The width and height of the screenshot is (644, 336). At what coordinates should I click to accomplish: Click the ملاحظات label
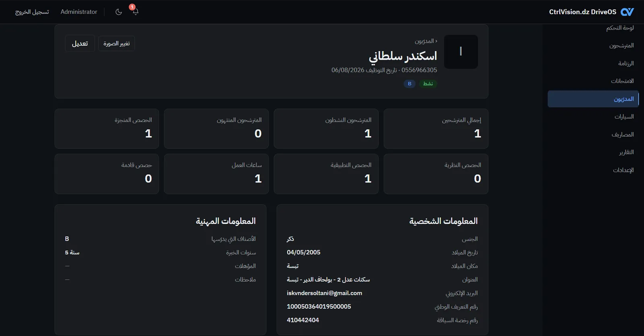coord(245,279)
